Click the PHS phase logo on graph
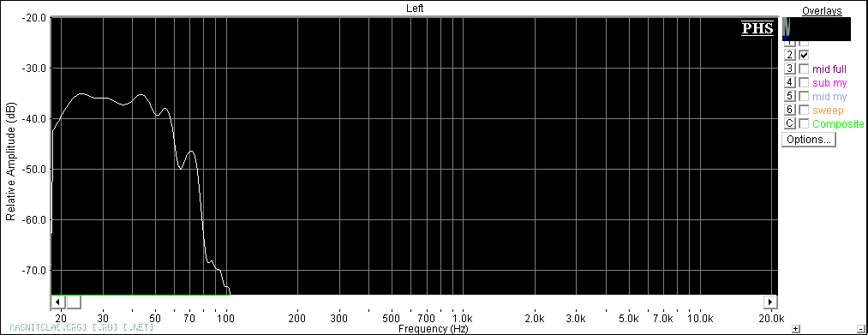 757,28
